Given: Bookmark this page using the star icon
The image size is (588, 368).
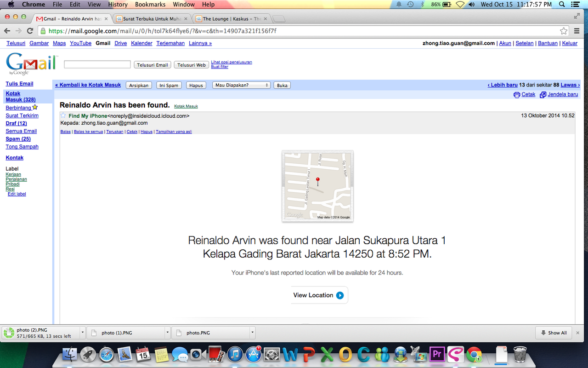Looking at the screenshot, I should point(564,31).
